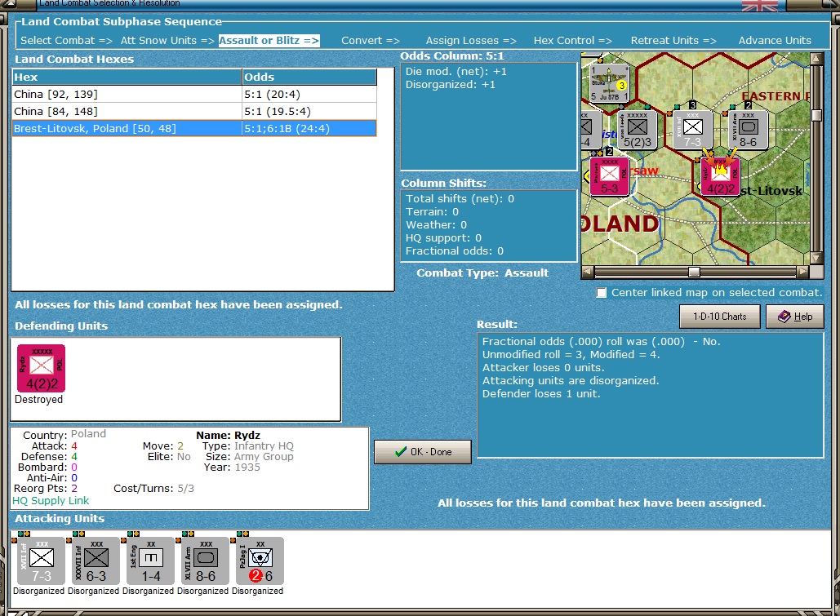The height and width of the screenshot is (616, 840).
Task: Click the vertical map scrollbar thumb
Action: point(816,115)
